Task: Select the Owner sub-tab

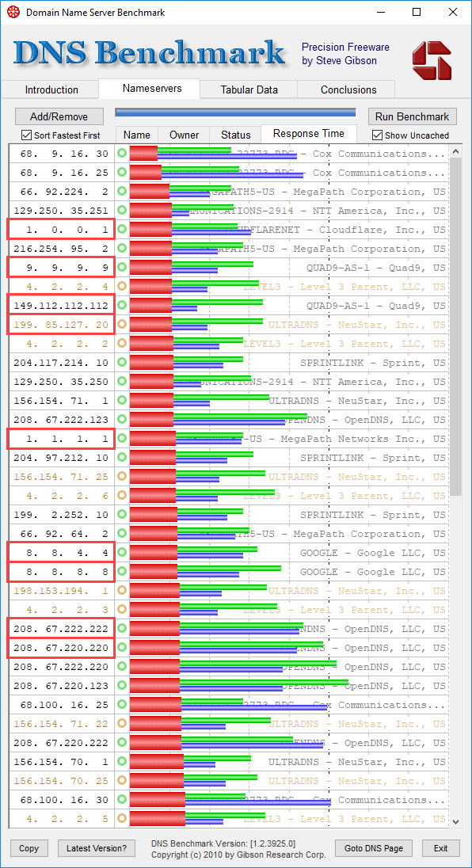Action: 185,135
